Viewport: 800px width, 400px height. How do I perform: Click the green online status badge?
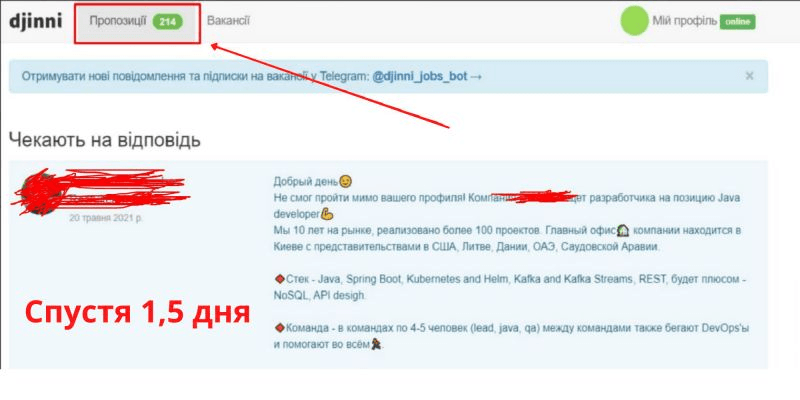(737, 22)
